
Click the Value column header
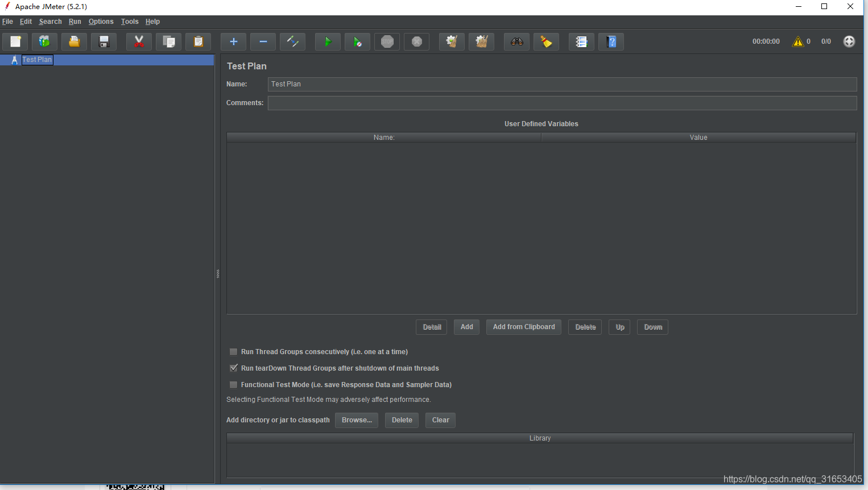pyautogui.click(x=698, y=138)
